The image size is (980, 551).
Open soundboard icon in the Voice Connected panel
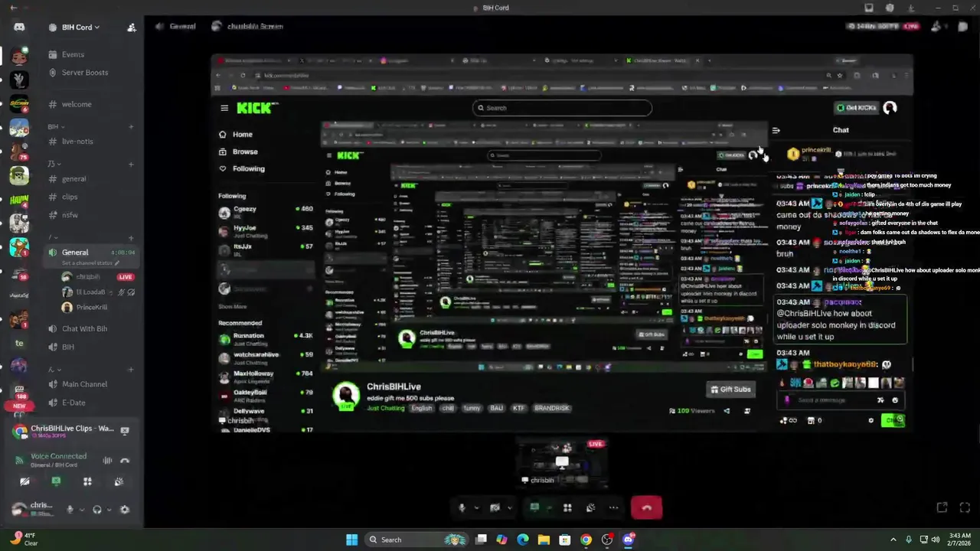[x=119, y=481]
